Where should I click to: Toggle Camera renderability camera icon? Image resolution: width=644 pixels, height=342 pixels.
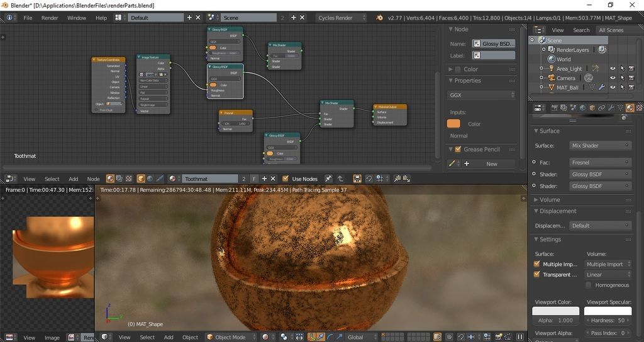pos(631,78)
